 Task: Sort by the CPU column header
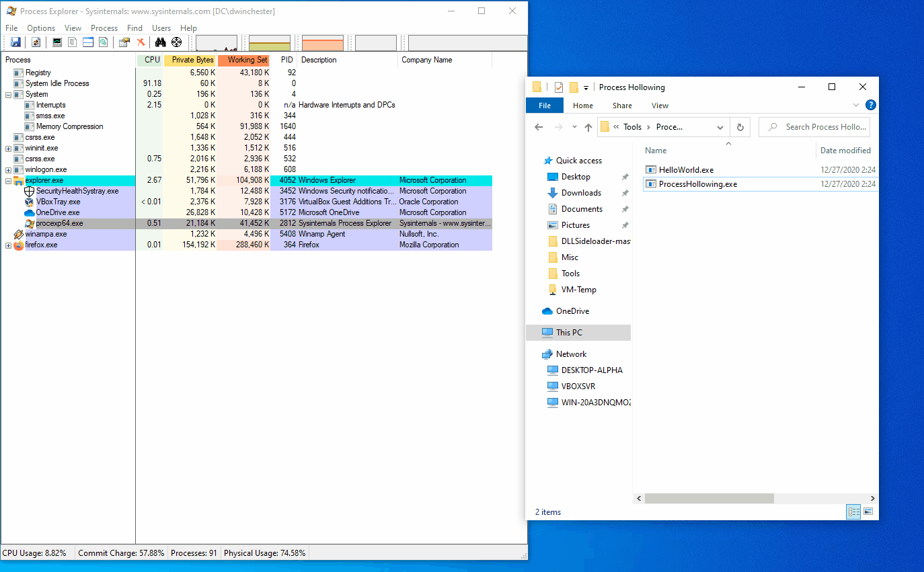[x=149, y=60]
